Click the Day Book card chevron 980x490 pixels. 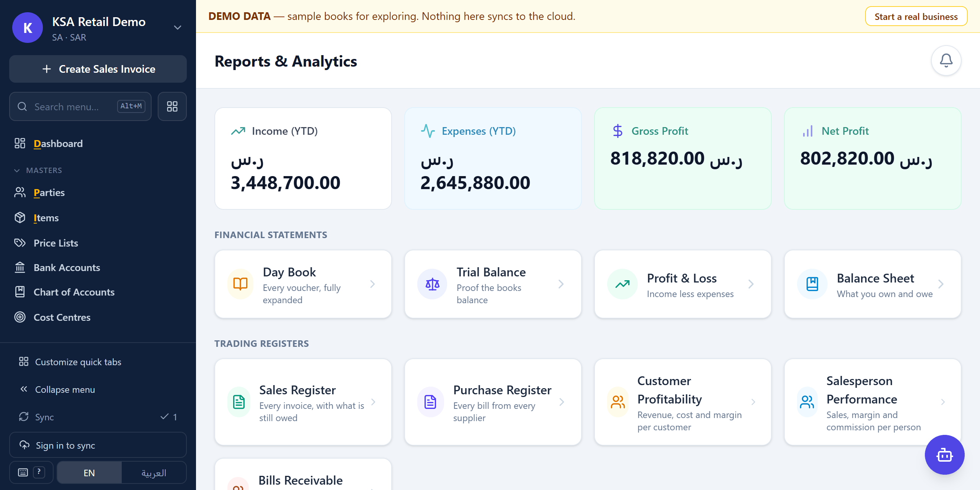[372, 284]
